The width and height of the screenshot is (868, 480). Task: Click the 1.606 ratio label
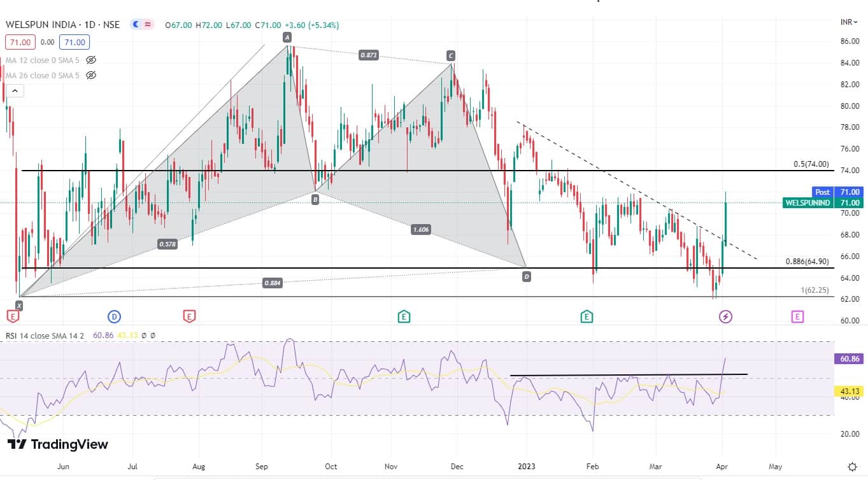(420, 229)
